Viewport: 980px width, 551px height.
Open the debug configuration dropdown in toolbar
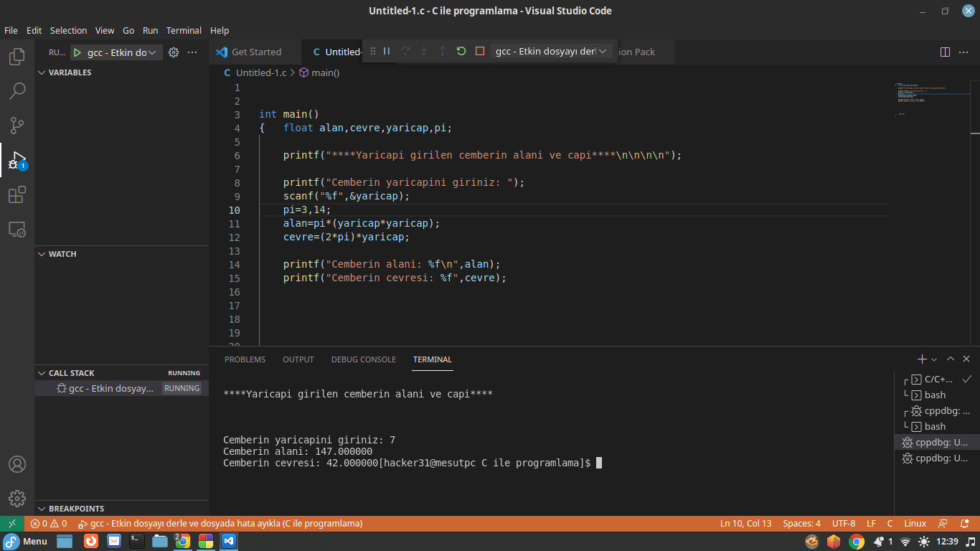click(552, 51)
